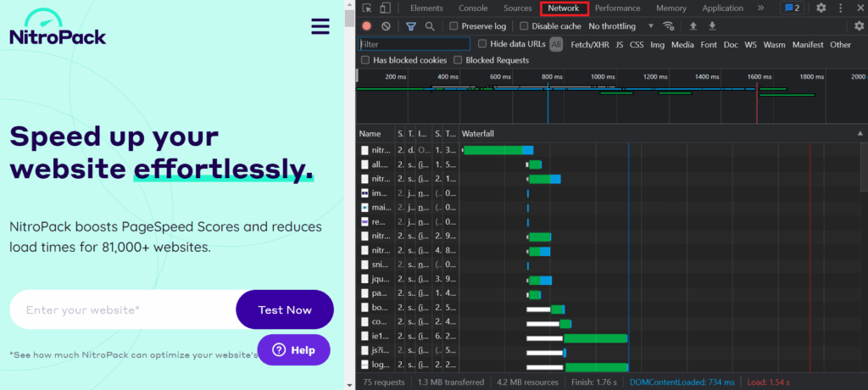Clear the network log icon

pyautogui.click(x=386, y=26)
